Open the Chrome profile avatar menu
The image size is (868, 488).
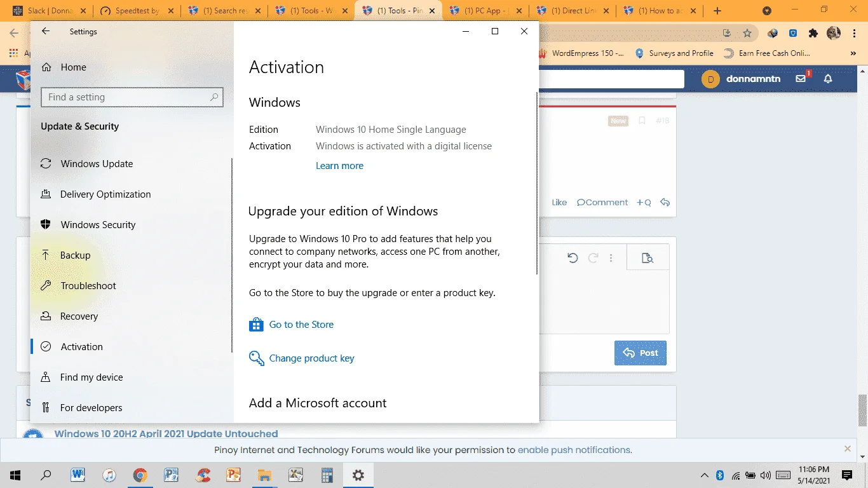834,33
